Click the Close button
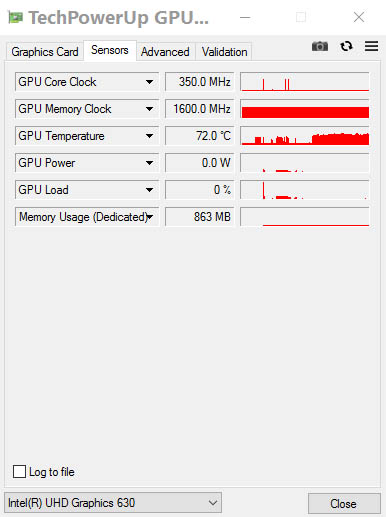 [x=344, y=503]
